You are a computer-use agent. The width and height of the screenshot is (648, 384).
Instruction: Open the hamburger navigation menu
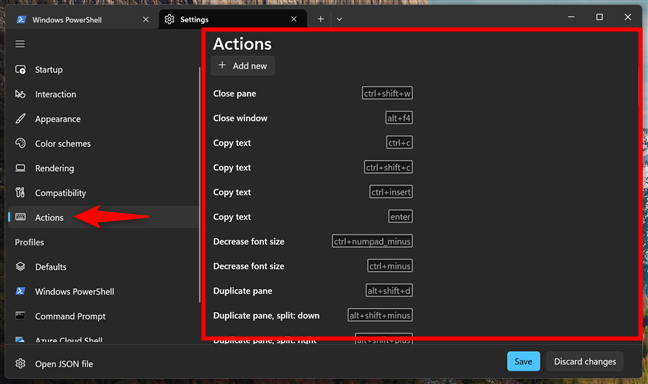(x=20, y=44)
